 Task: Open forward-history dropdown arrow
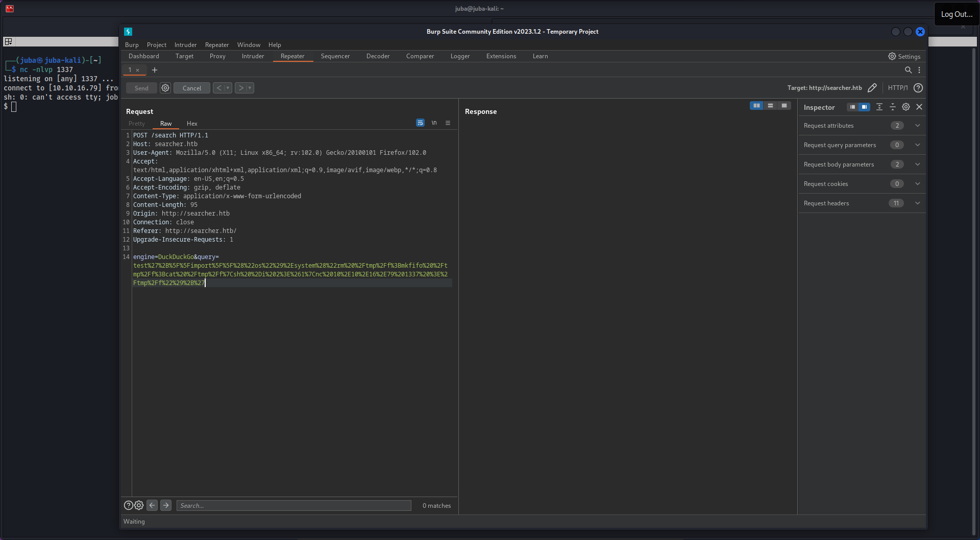click(250, 88)
